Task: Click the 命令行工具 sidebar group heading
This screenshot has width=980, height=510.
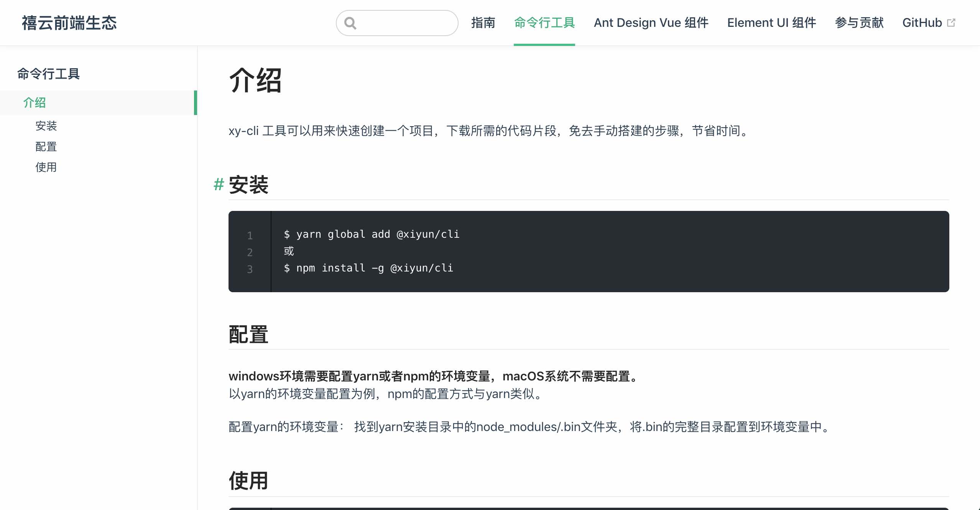Action: (x=48, y=74)
